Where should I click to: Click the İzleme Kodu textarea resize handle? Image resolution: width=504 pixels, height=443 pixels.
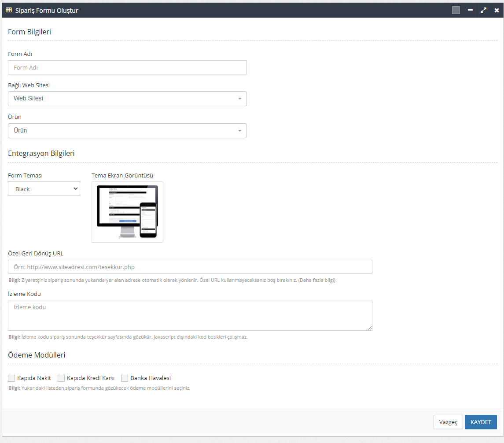[x=370, y=328]
